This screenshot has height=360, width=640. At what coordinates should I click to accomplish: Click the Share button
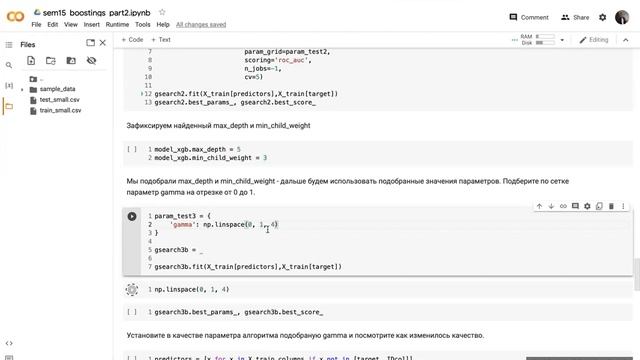575,17
